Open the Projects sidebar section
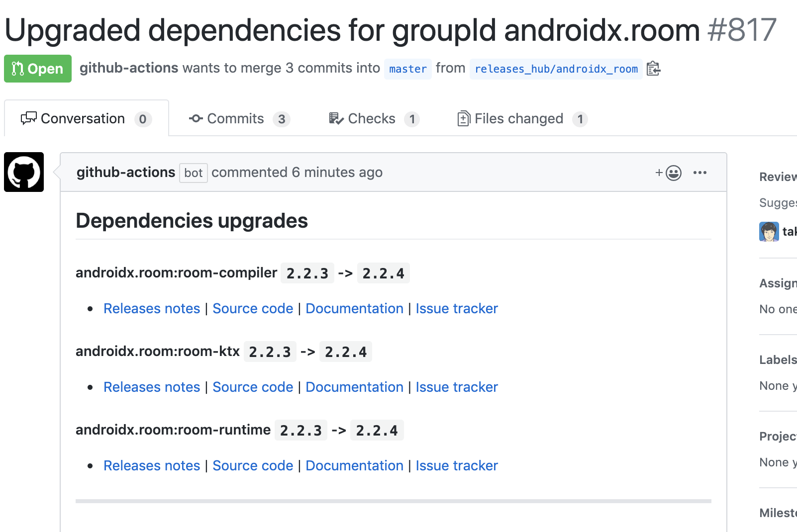The height and width of the screenshot is (532, 797). (778, 437)
